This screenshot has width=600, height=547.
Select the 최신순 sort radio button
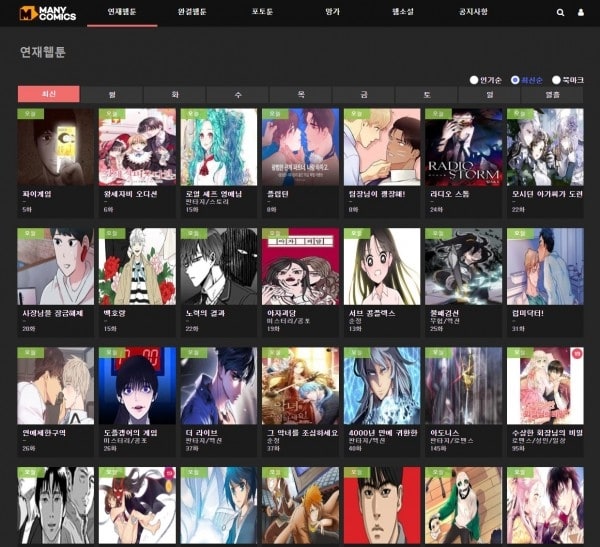(x=515, y=80)
